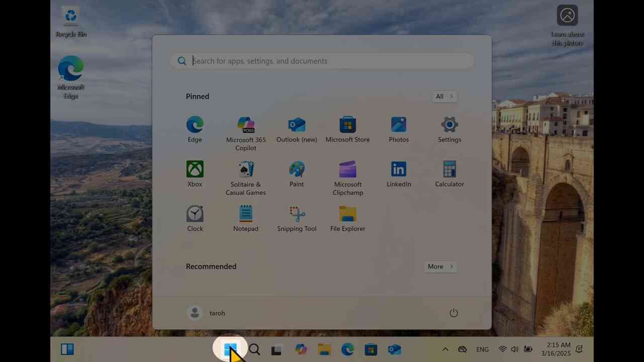Expand Recommended with the More button
This screenshot has height=362, width=644.
coord(441,266)
